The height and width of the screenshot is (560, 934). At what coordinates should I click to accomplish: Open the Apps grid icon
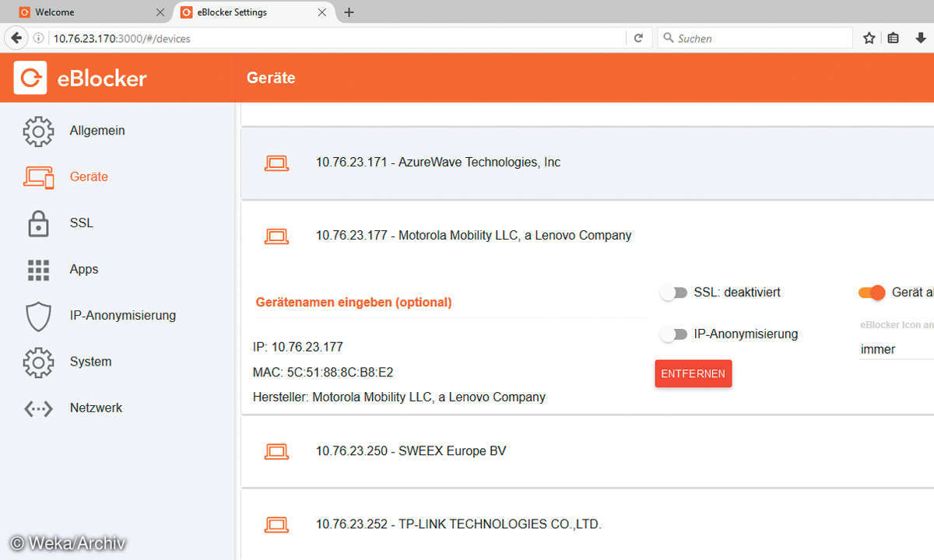(x=38, y=270)
